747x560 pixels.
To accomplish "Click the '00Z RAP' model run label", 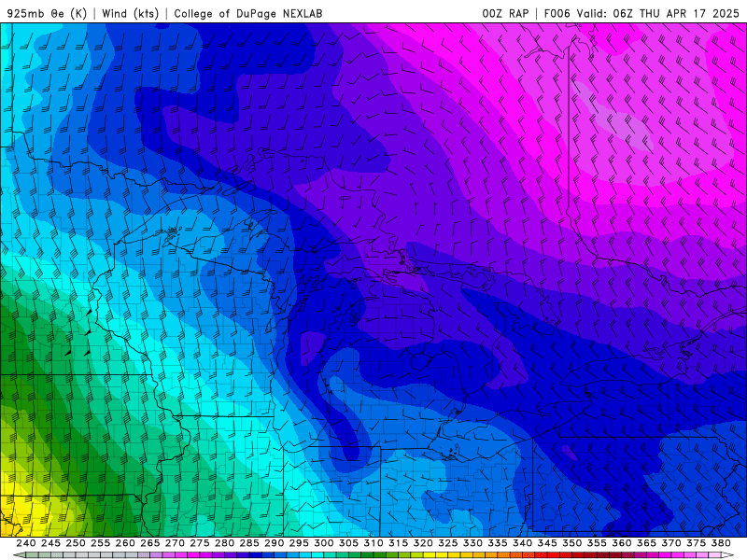I will 505,13.
